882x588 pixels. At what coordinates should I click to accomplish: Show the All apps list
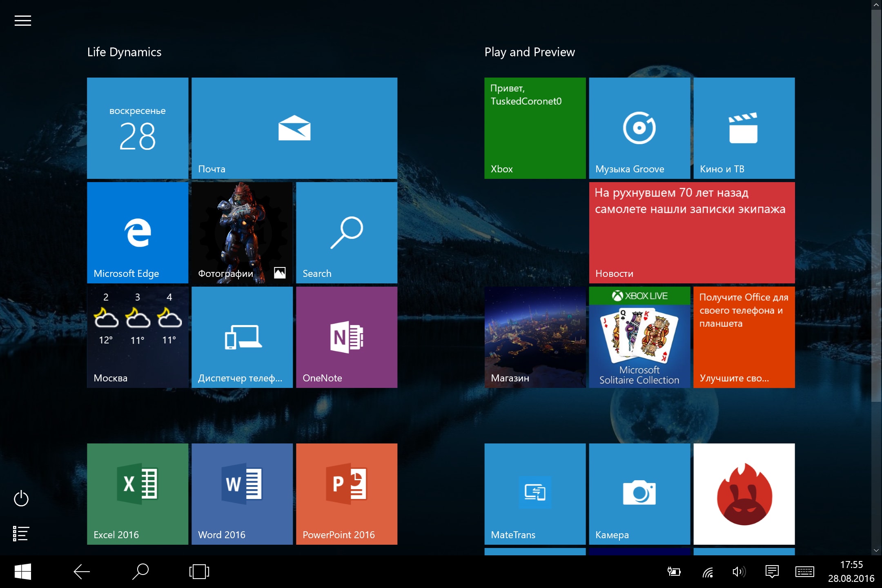click(21, 533)
